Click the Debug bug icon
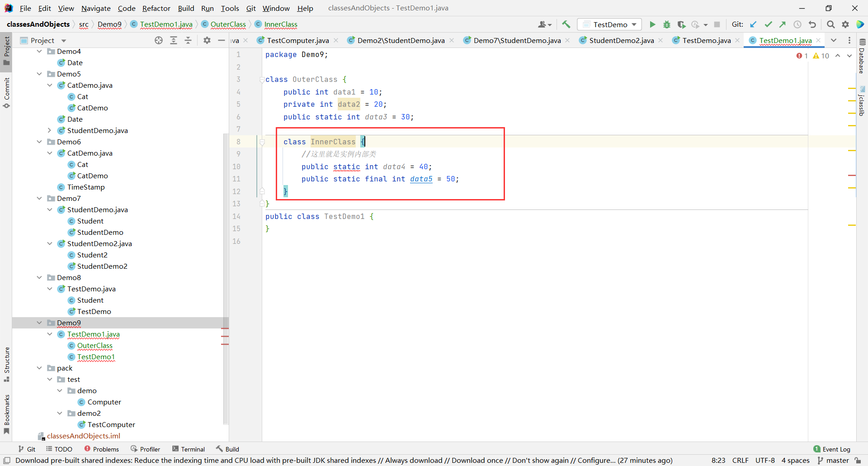The width and height of the screenshot is (868, 466). pos(666,24)
